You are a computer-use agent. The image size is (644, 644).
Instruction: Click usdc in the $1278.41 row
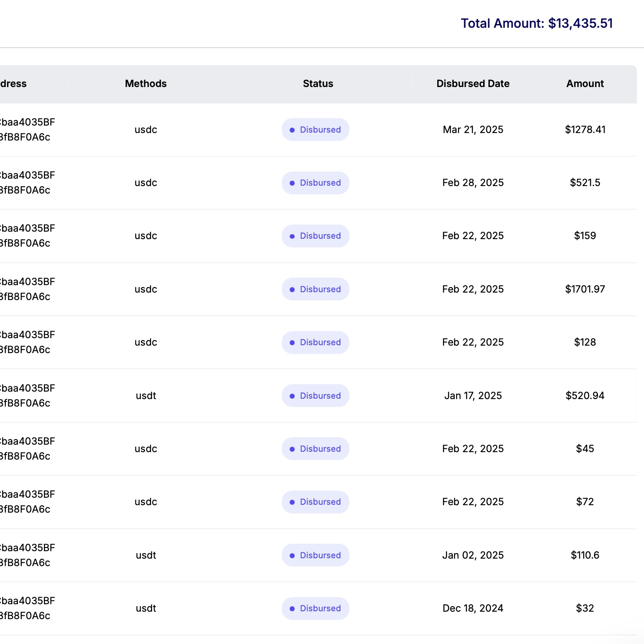click(x=146, y=130)
